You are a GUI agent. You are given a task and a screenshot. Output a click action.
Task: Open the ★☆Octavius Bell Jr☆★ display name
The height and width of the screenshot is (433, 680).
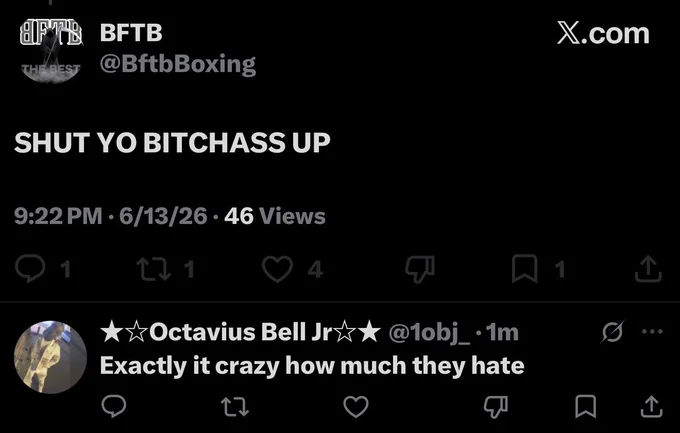point(240,332)
